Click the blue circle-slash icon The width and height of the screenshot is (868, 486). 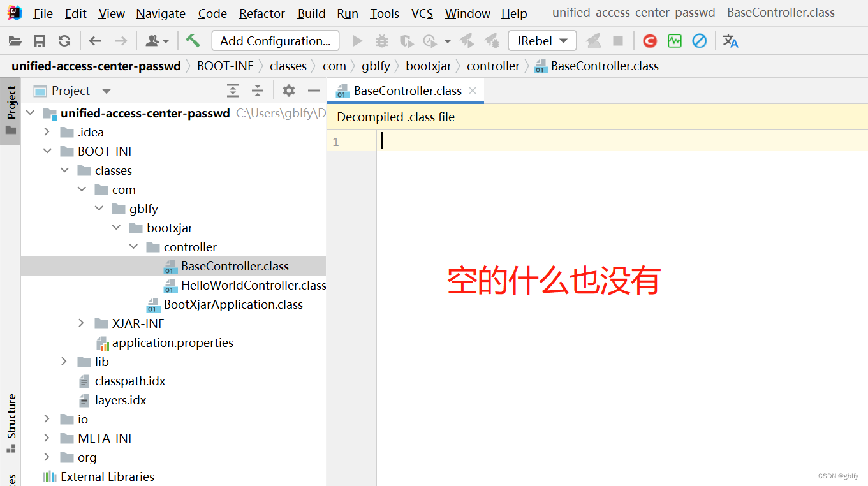[700, 41]
